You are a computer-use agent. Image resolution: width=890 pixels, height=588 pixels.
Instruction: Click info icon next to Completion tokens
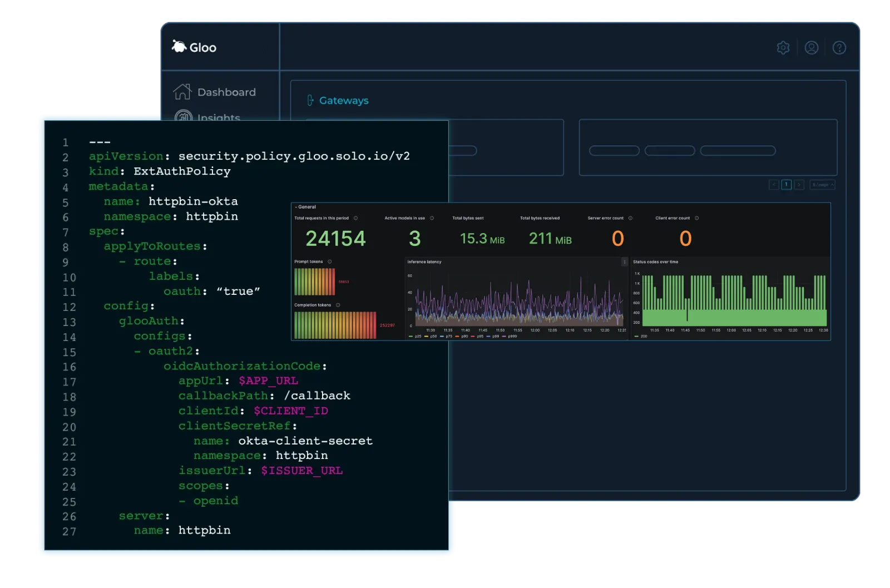tap(338, 305)
